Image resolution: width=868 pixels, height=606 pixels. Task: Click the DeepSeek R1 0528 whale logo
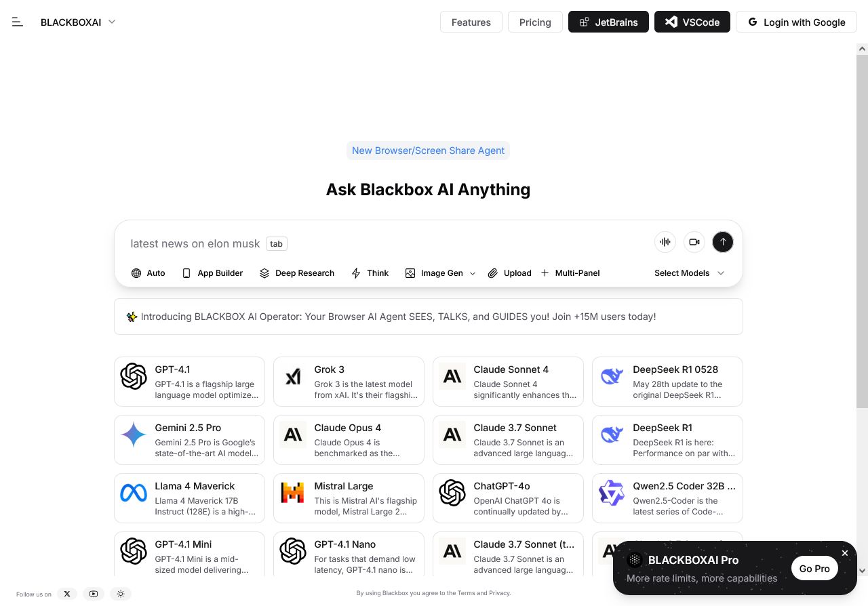click(612, 376)
